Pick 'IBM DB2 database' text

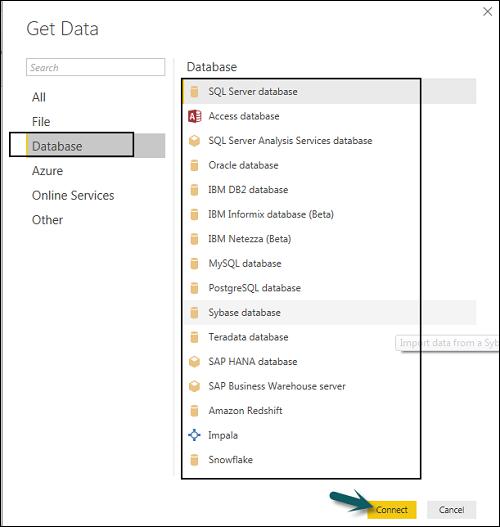(248, 190)
